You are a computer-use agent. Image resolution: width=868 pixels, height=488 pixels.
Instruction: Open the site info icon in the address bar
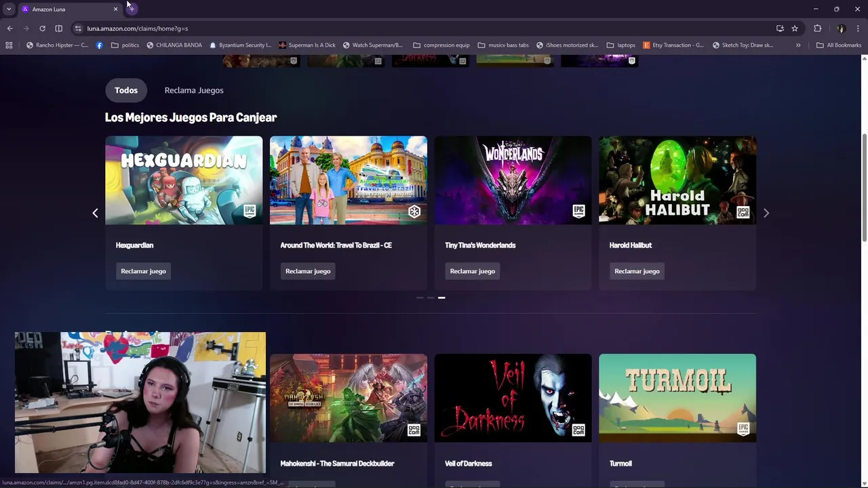pos(78,28)
